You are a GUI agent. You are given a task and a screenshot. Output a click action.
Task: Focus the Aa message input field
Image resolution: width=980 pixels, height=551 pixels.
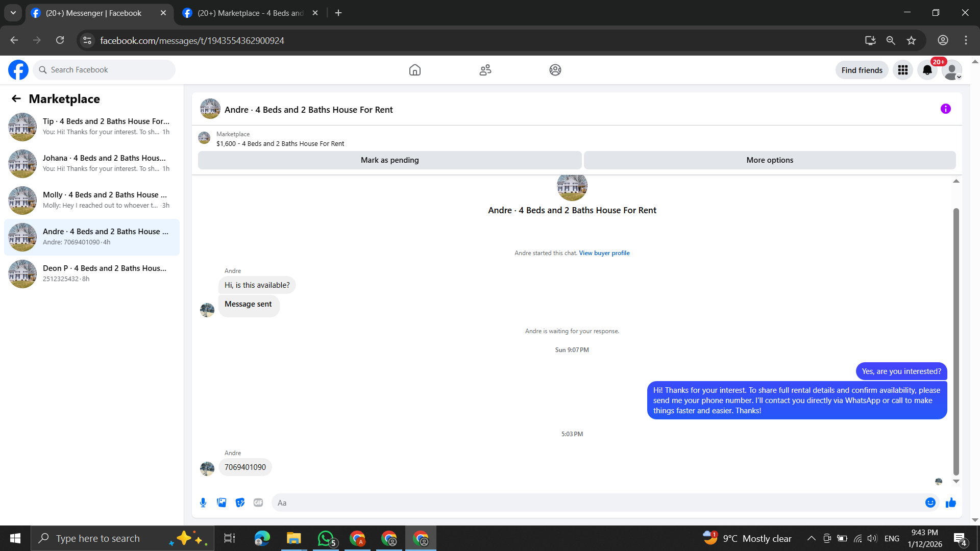(x=597, y=503)
